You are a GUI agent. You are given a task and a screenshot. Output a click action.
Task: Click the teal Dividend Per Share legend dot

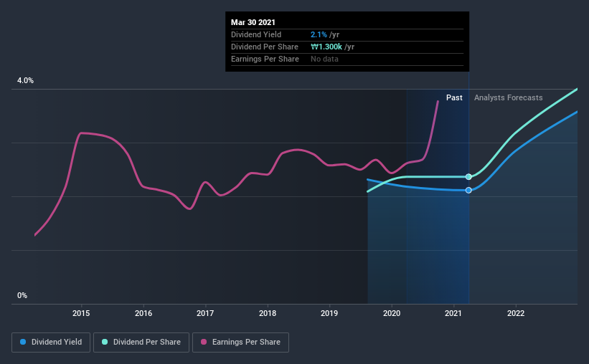(x=105, y=342)
